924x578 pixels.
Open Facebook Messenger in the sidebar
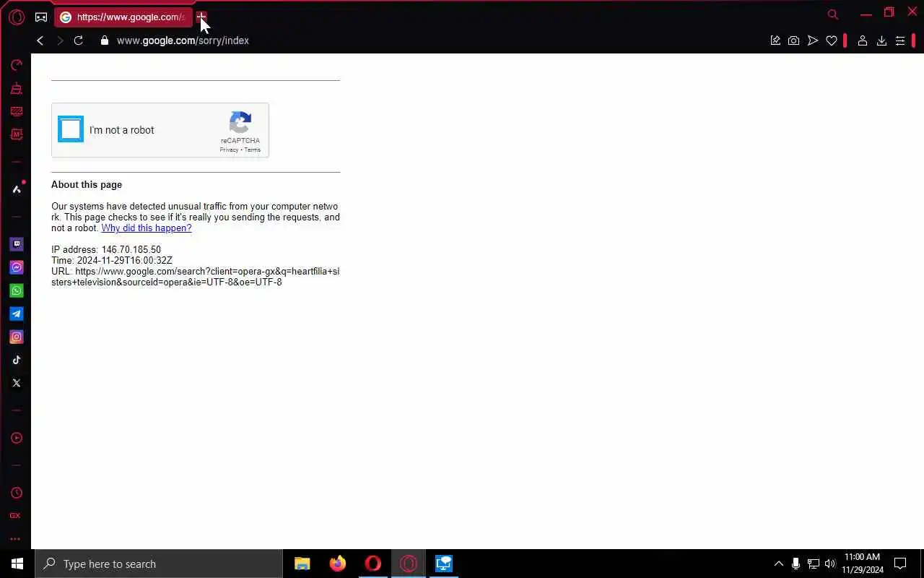point(16,267)
